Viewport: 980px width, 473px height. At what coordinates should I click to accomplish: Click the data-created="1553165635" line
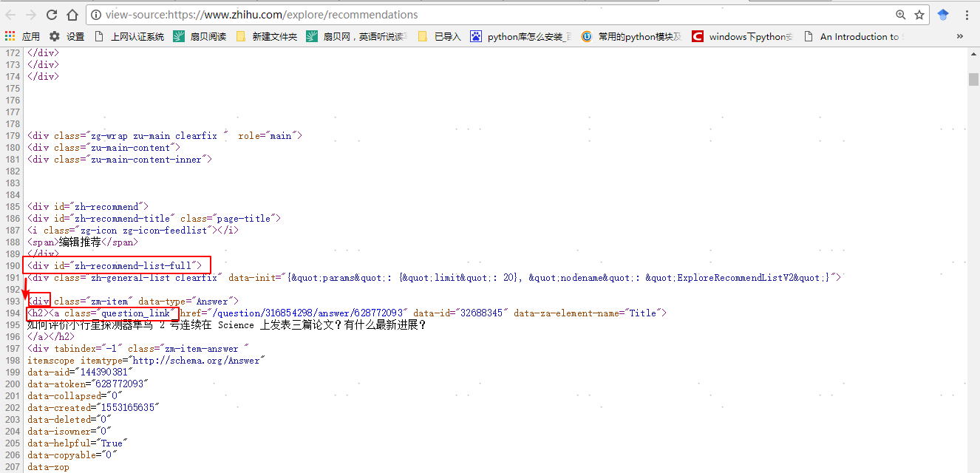[x=94, y=408]
